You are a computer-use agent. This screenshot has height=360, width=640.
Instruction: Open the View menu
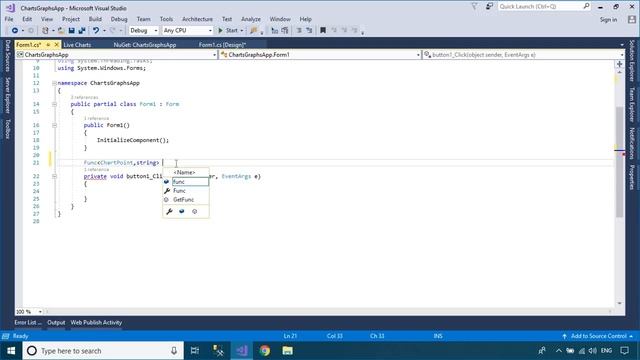(47, 19)
